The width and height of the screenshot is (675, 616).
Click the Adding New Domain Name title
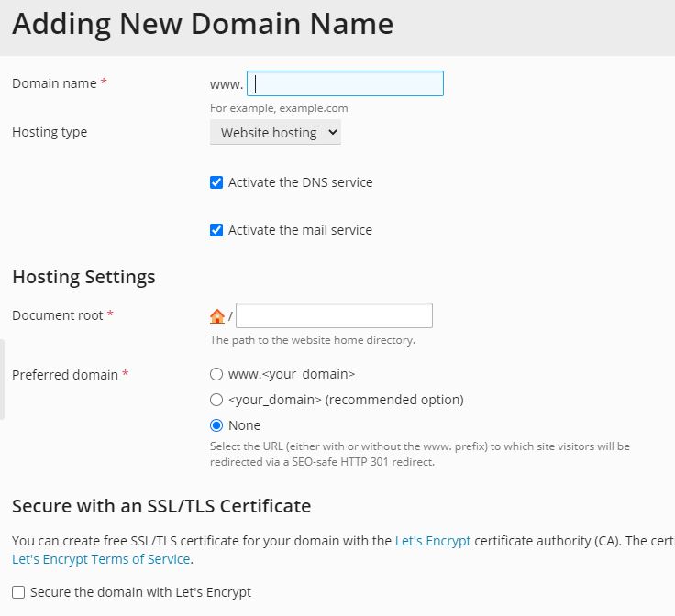203,24
